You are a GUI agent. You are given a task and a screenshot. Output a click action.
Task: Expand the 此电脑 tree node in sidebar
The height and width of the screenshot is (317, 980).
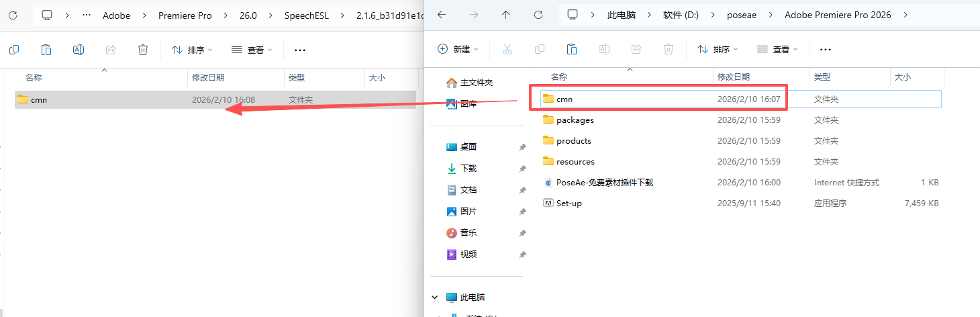[435, 297]
